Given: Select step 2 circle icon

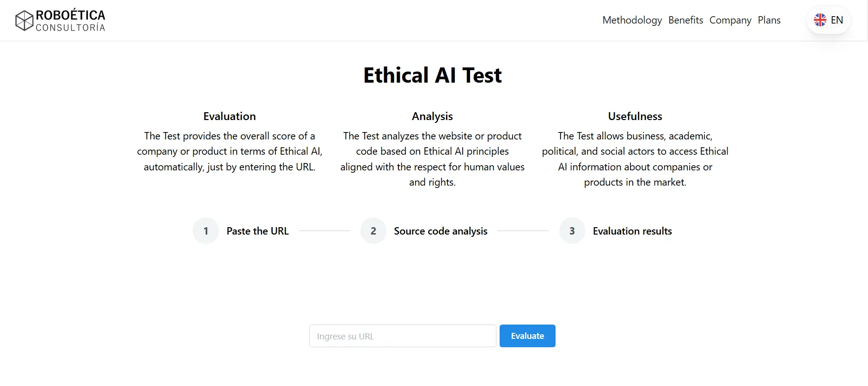Looking at the screenshot, I should pos(373,231).
